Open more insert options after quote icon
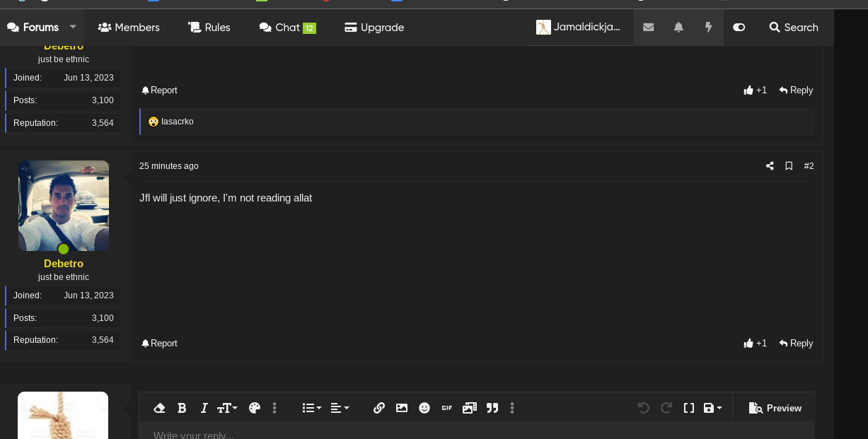The height and width of the screenshot is (439, 868). (x=512, y=408)
